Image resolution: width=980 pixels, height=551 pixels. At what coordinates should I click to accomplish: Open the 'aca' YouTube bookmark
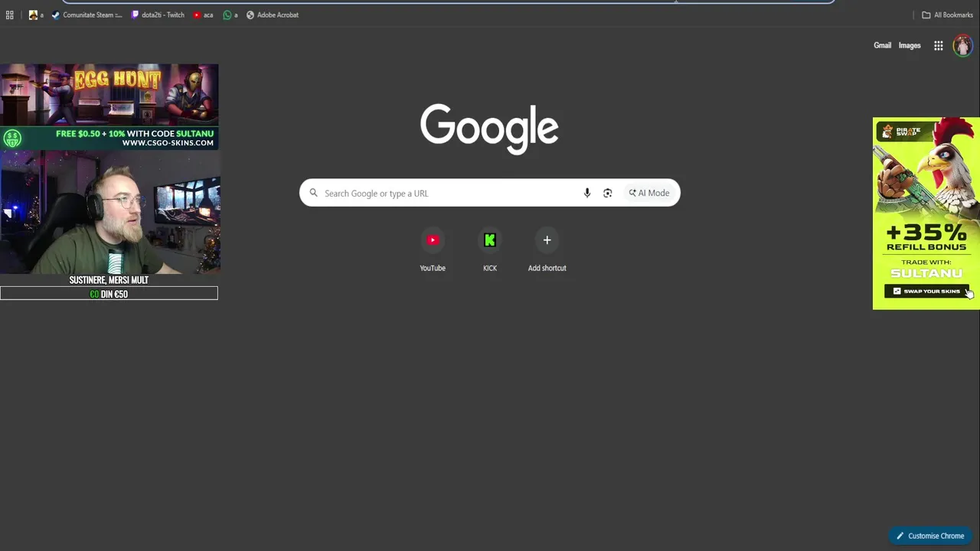click(x=203, y=15)
